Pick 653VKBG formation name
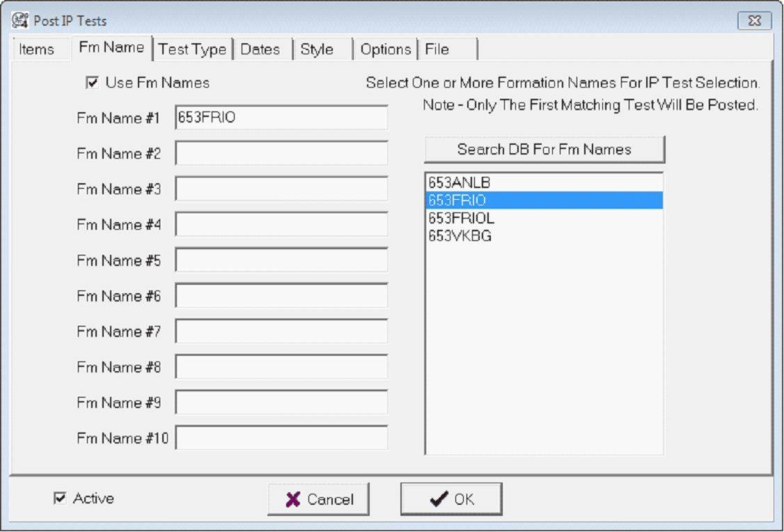Image resolution: width=784 pixels, height=532 pixels. pos(460,236)
